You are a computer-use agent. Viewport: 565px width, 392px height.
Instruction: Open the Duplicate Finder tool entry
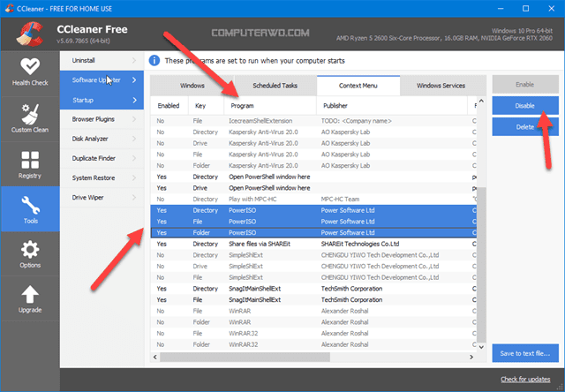click(102, 158)
